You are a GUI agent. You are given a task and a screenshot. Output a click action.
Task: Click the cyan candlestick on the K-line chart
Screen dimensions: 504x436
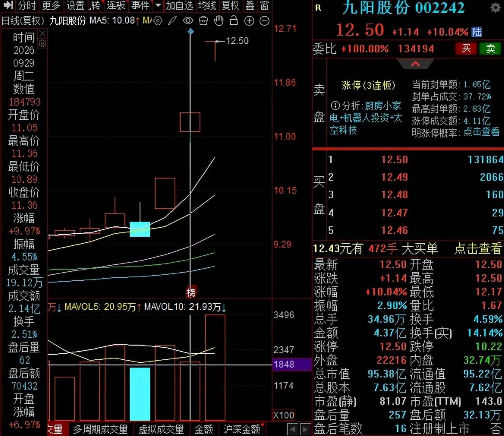[140, 229]
